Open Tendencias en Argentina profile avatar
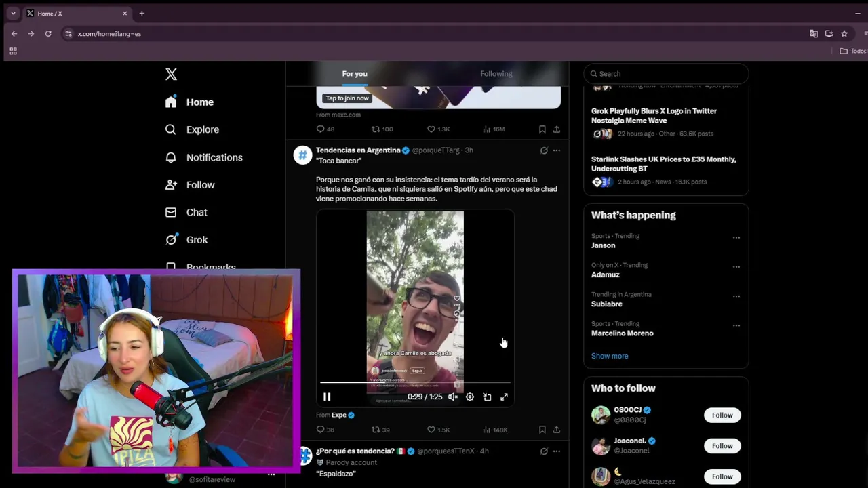868x488 pixels. [x=302, y=155]
